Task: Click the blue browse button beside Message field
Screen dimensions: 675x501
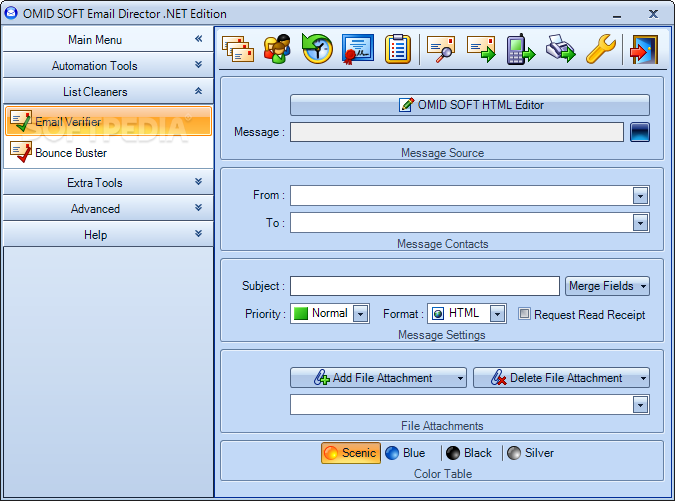Action: point(640,132)
